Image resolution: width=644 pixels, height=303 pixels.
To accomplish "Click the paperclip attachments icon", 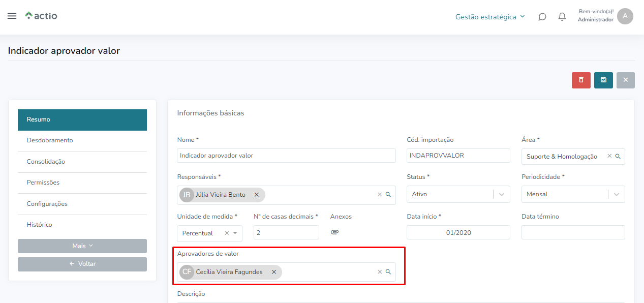I will tap(334, 232).
